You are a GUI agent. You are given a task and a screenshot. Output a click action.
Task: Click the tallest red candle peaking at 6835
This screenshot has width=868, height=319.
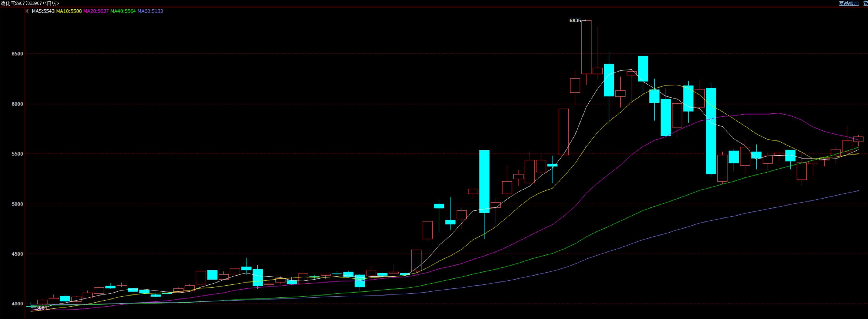pos(586,47)
